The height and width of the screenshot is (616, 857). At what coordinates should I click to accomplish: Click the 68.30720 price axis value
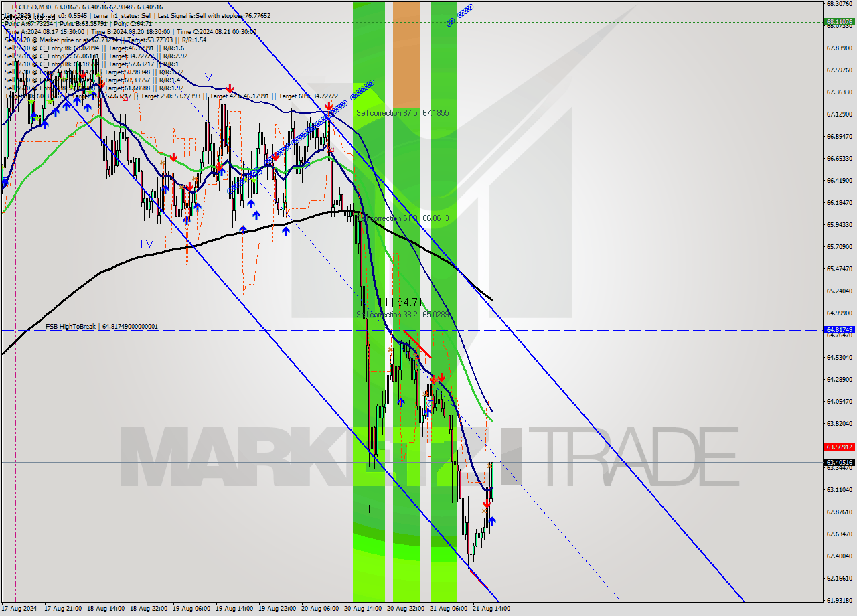click(x=839, y=3)
